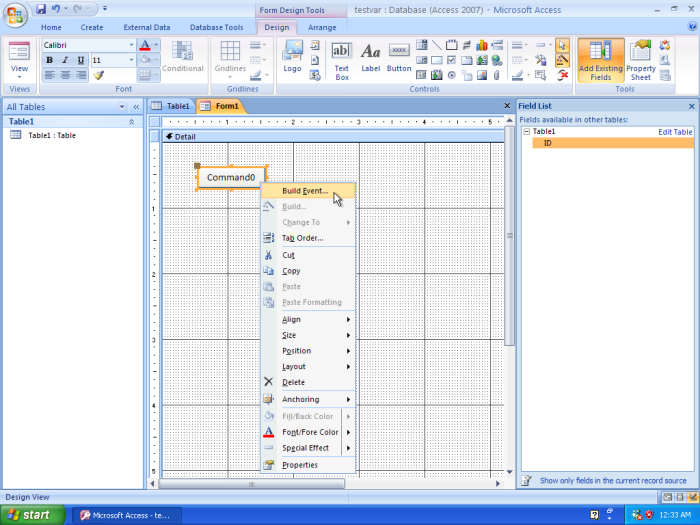Click the vertical scrollbar thumb

509,236
